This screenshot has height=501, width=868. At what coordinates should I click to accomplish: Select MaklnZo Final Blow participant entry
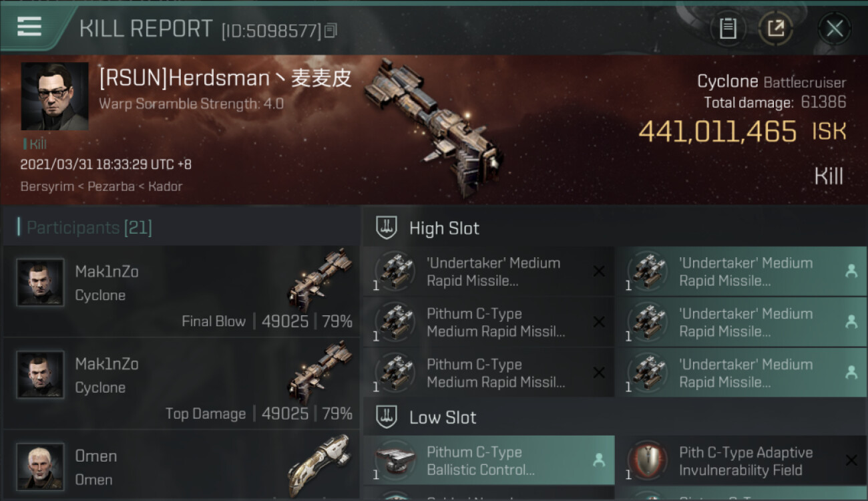coord(182,291)
